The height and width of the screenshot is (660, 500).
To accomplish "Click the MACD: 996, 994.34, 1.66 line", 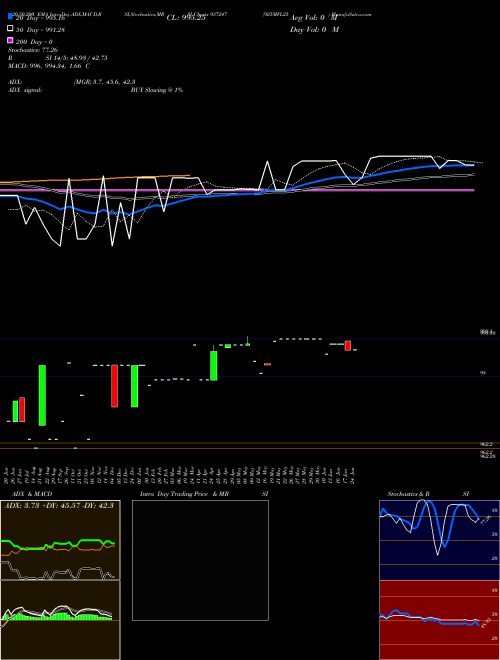I will click(x=49, y=66).
